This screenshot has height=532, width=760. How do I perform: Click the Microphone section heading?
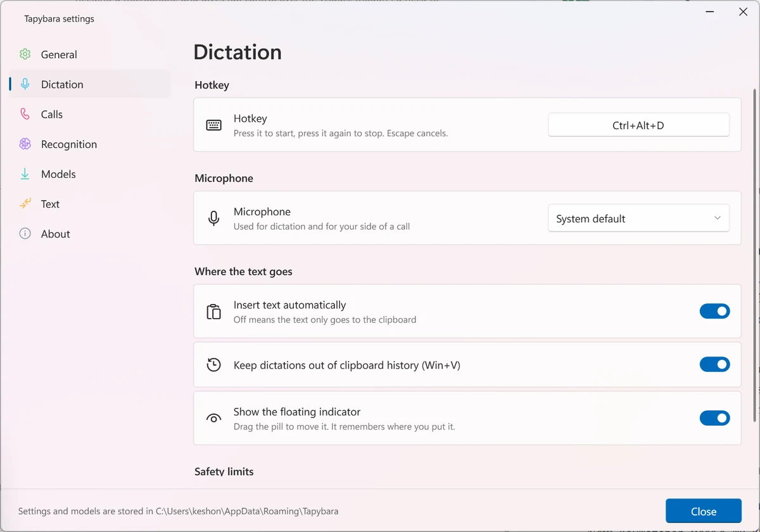click(224, 178)
